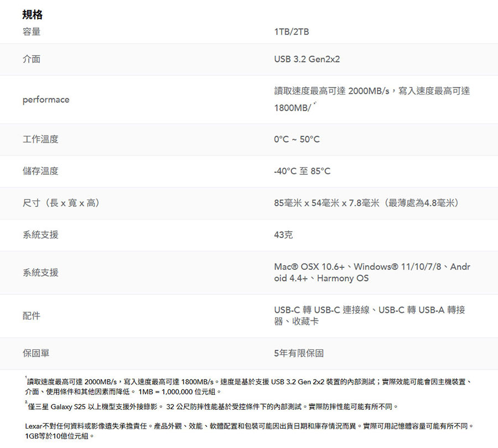Viewport: 498px width, 448px height.
Task: Select the performace row label
Action: pyautogui.click(x=46, y=100)
